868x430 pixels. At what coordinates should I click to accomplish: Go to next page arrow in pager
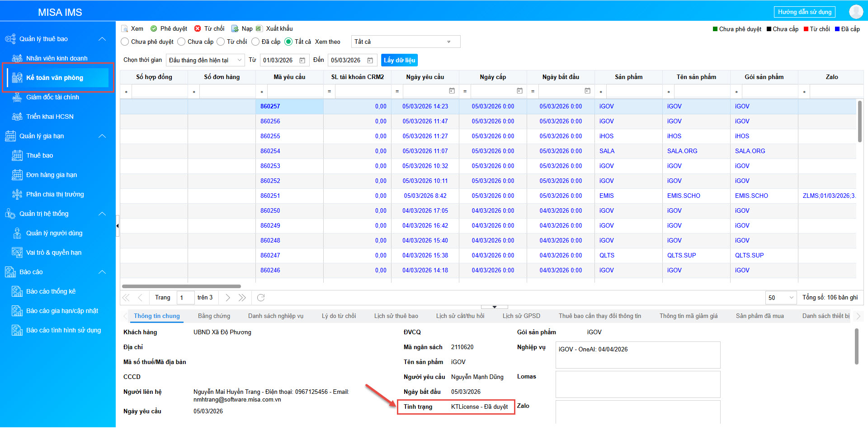(228, 298)
